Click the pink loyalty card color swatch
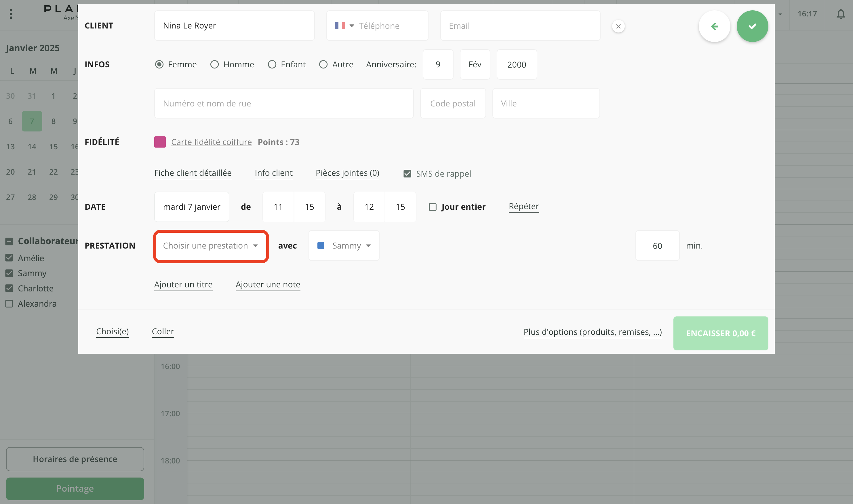853x504 pixels. click(160, 142)
